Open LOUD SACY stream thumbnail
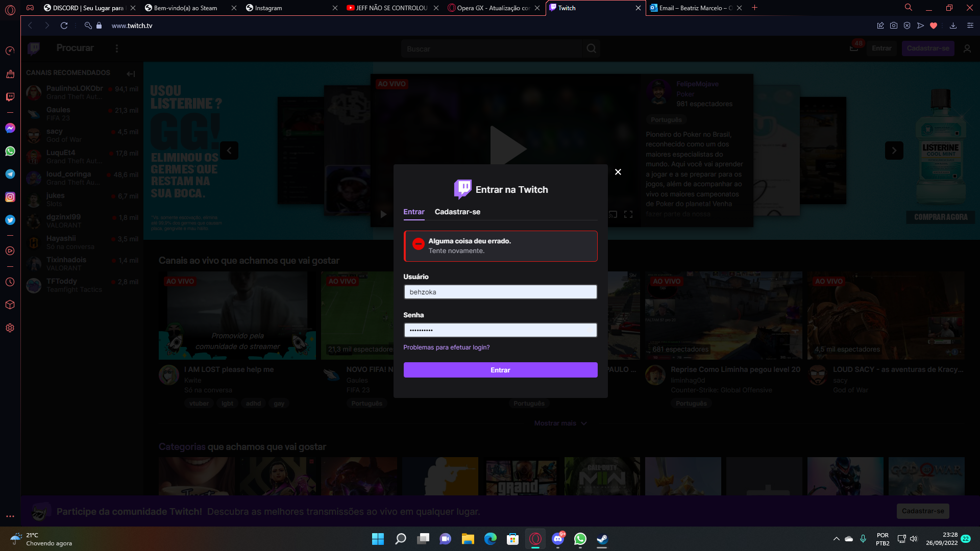This screenshot has height=551, width=980. point(886,315)
